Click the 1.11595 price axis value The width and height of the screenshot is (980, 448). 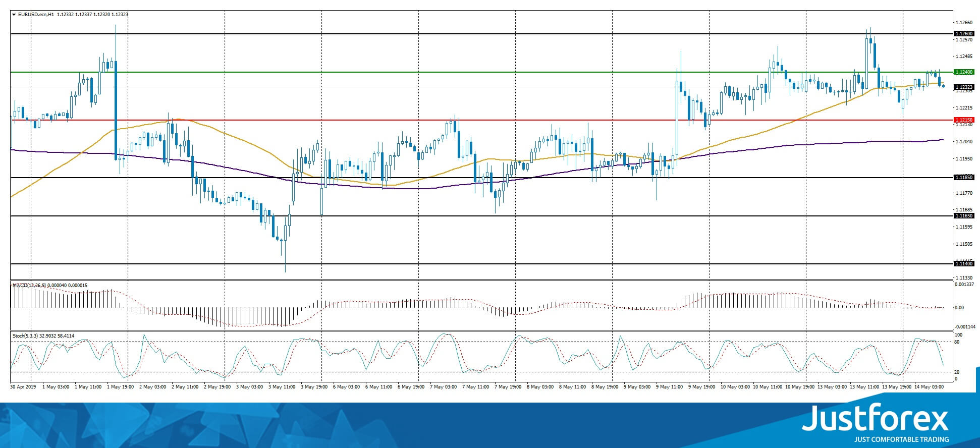pos(964,227)
